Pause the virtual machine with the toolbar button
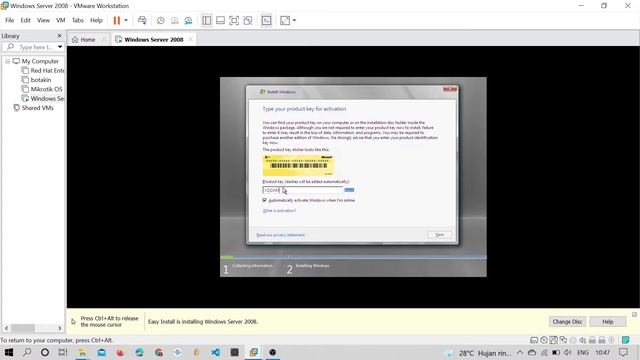Screen dimensions: 640x360 [x=117, y=20]
